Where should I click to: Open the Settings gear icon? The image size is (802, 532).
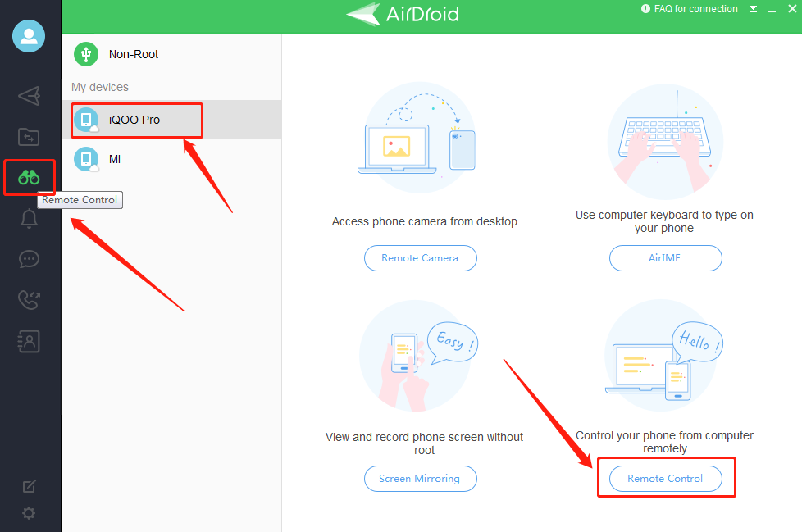point(29,513)
